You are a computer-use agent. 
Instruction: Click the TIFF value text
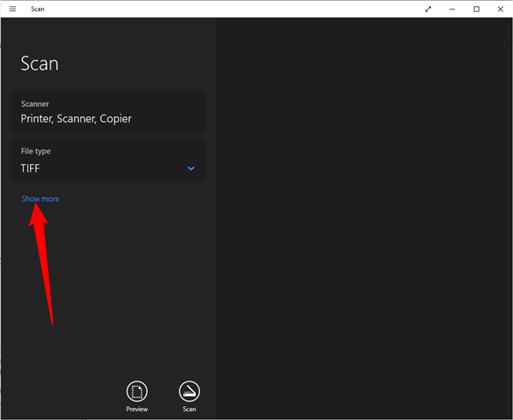coord(31,169)
